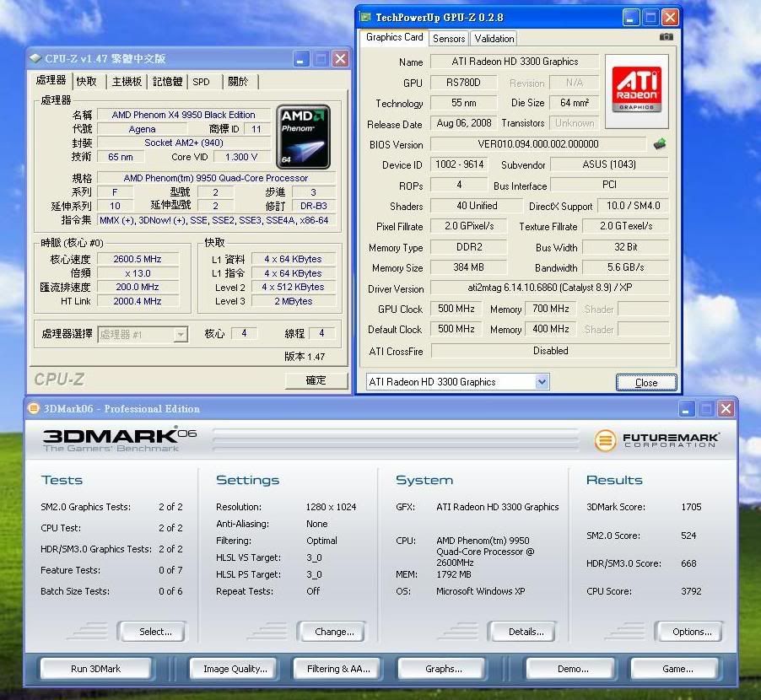Viewport: 761px width, 700px height.
Task: Click CPU-Z title bar application icon
Action: click(x=35, y=59)
